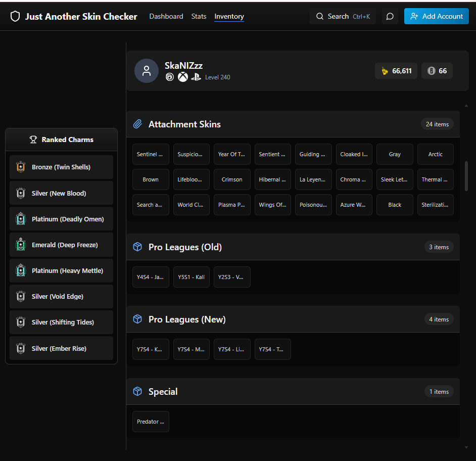The height and width of the screenshot is (461, 476).
Task: Pick the World Cl... attachment skin
Action: pos(191,205)
